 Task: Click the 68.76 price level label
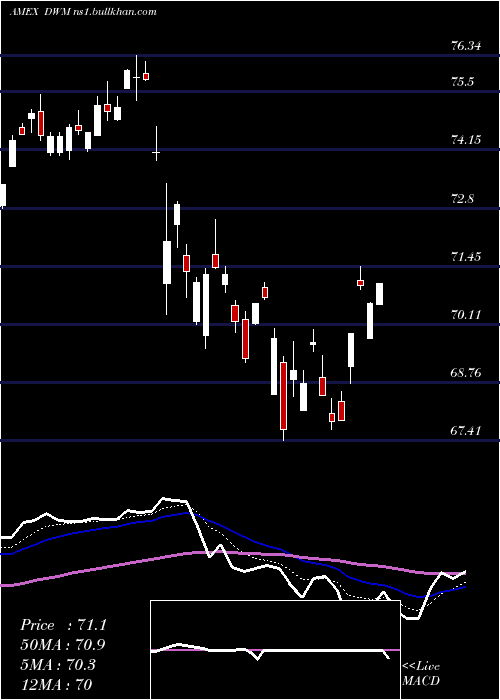pyautogui.click(x=467, y=373)
